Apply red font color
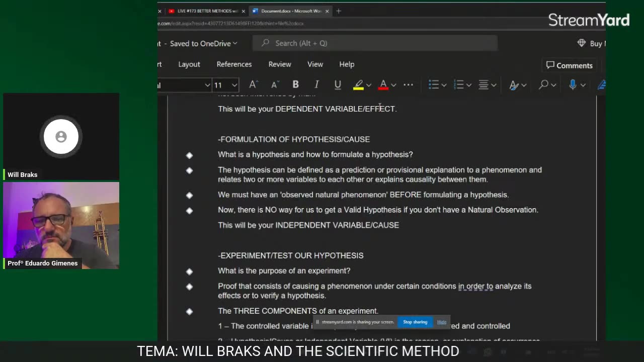The height and width of the screenshot is (362, 644). click(383, 85)
